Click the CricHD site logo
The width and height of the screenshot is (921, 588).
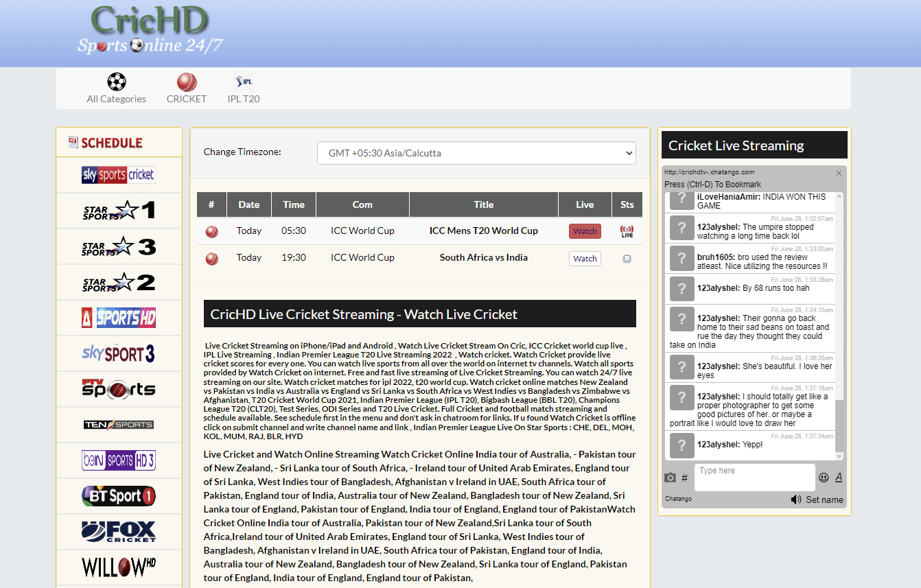tap(150, 30)
